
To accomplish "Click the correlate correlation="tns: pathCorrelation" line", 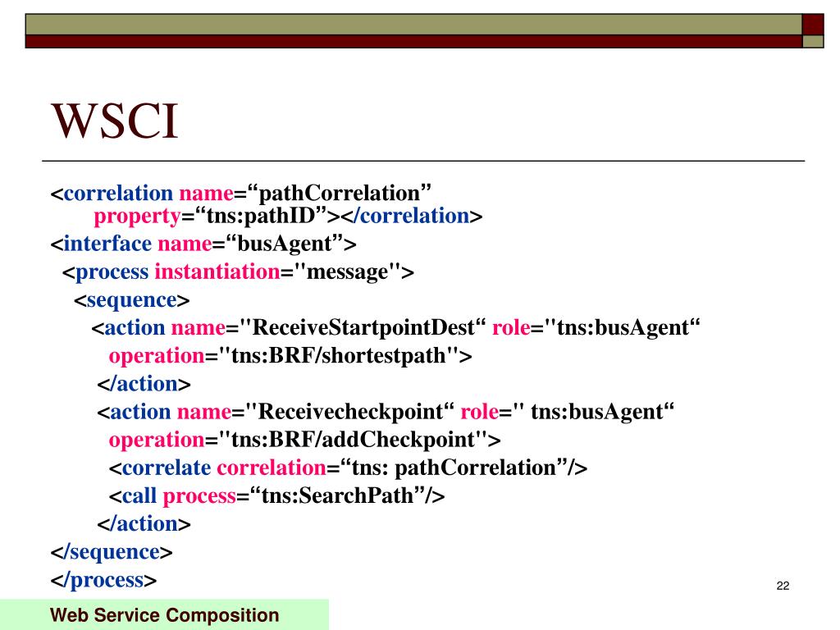I will pyautogui.click(x=348, y=468).
